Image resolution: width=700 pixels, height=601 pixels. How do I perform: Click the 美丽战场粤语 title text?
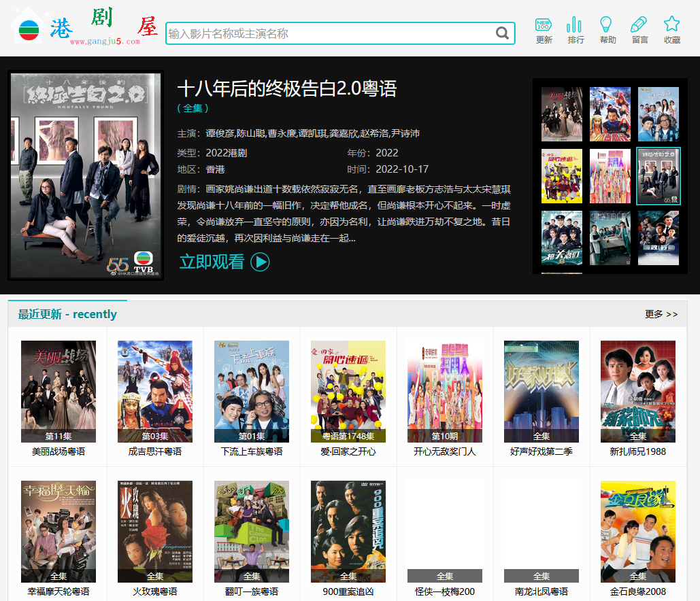(59, 451)
